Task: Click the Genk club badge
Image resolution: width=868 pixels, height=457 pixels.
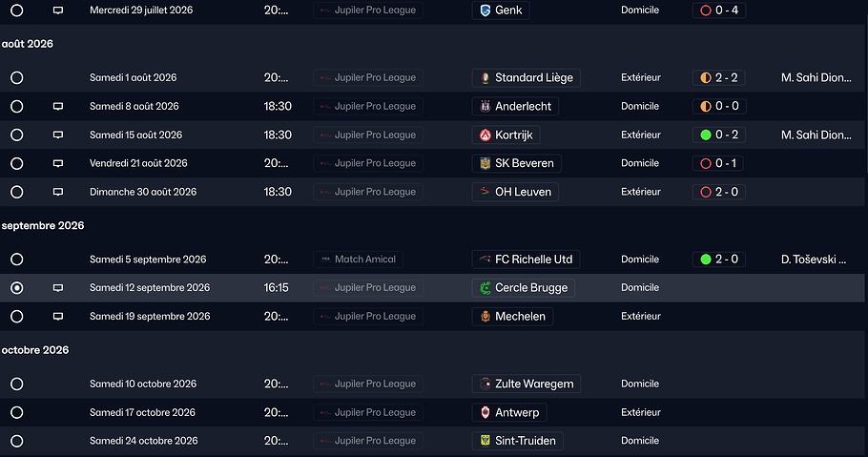Action: [484, 10]
